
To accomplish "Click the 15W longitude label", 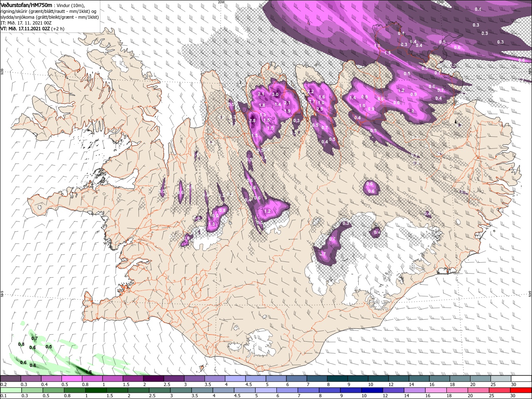I will point(440,2).
